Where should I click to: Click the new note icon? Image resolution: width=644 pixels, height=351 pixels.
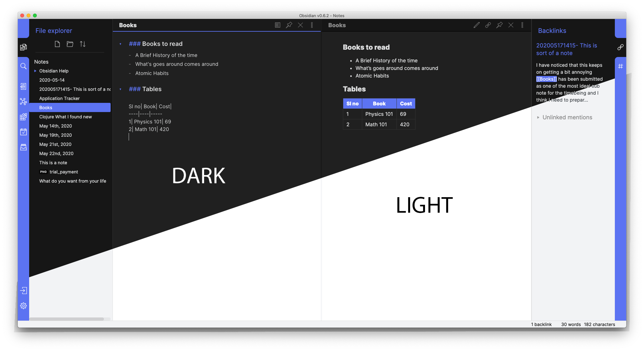[57, 44]
